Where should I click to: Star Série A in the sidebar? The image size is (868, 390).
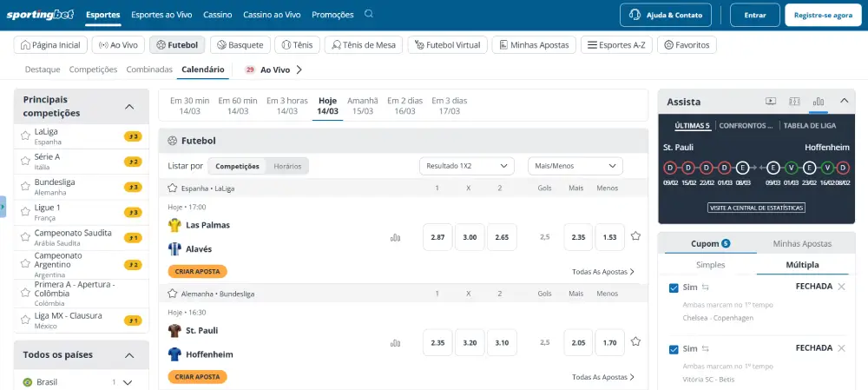pyautogui.click(x=25, y=162)
